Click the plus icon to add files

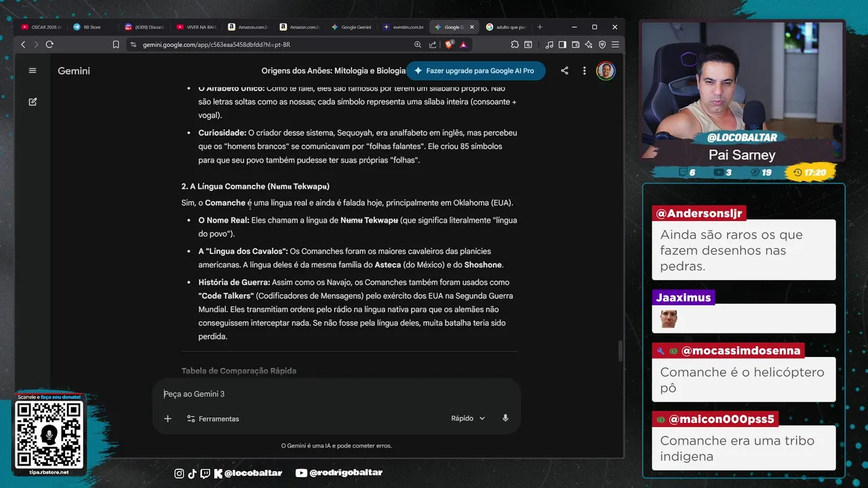(167, 418)
